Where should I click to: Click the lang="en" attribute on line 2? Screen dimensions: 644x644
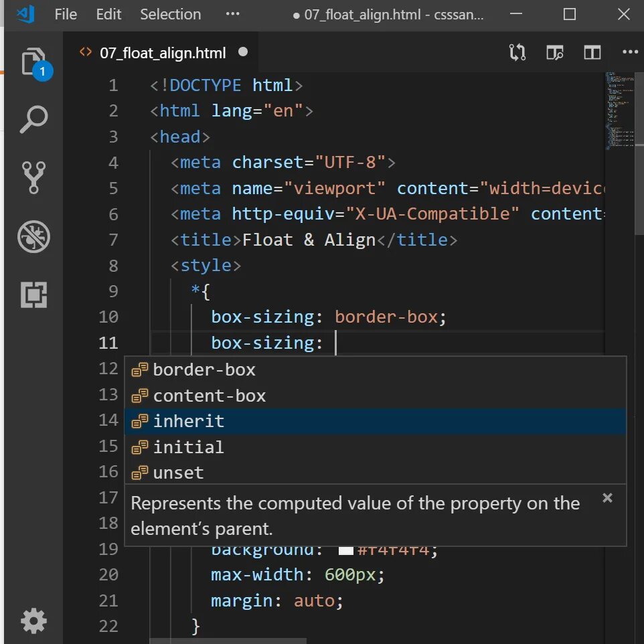click(x=256, y=111)
